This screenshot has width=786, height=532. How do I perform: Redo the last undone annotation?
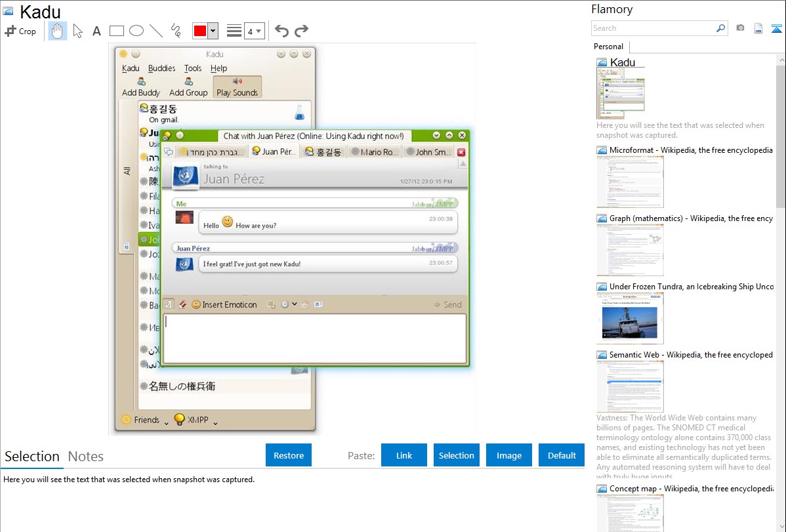click(301, 31)
